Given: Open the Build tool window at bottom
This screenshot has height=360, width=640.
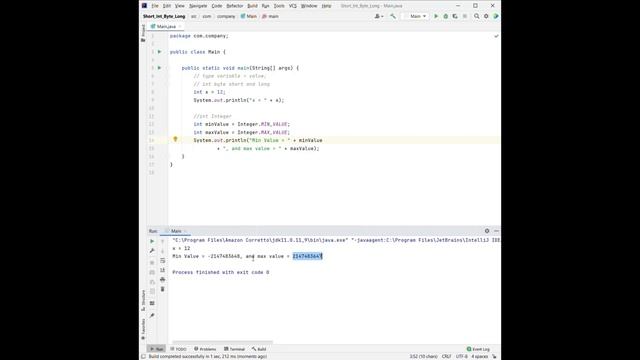Looking at the screenshot, I should click(259, 349).
